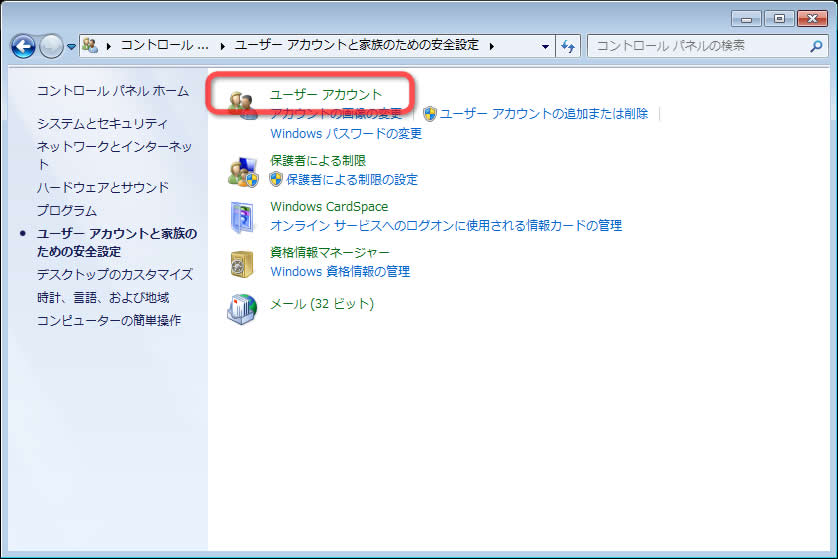Viewport: 838px width, 559px height.
Task: Click オンライン サービスへのログオン 情報カードの管理 link
Action: (x=446, y=226)
